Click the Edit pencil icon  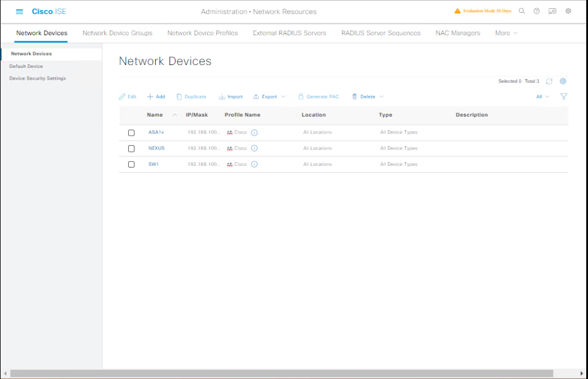[x=122, y=97]
